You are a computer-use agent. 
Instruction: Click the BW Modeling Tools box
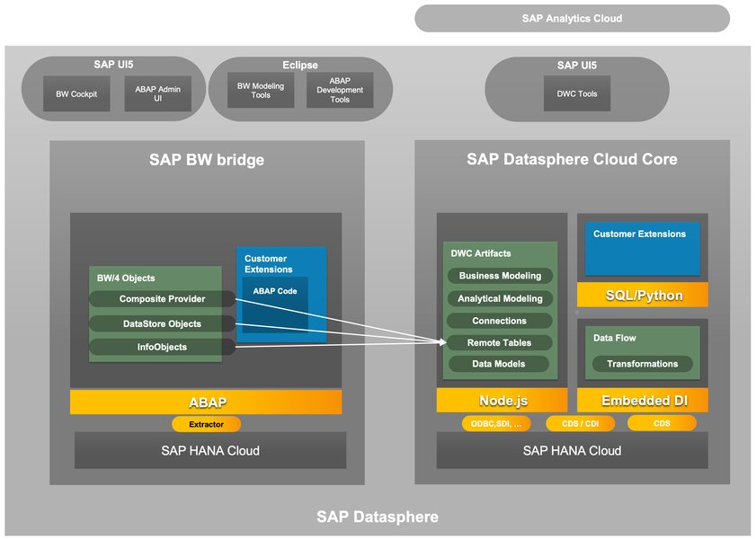(261, 90)
